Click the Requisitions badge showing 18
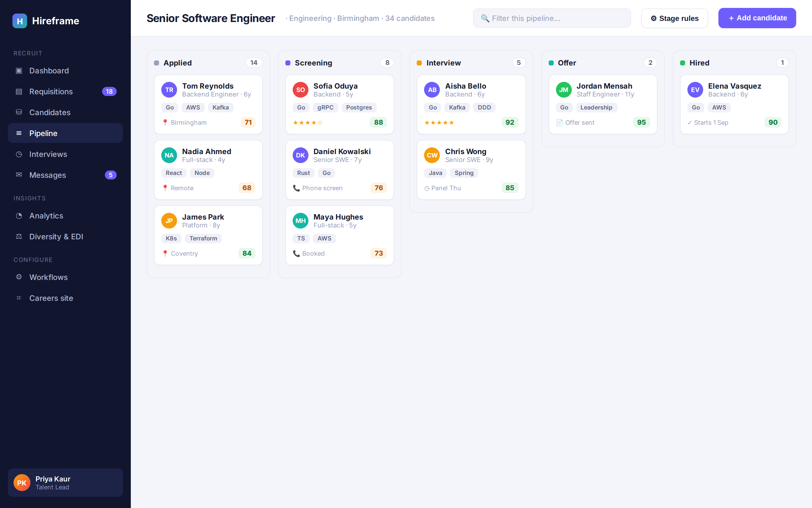The height and width of the screenshot is (508, 812). [x=109, y=91]
